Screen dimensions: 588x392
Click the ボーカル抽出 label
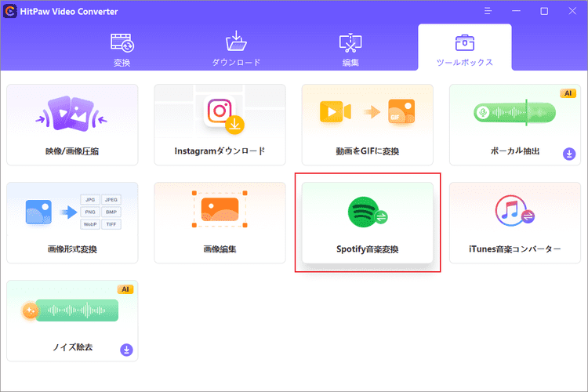click(x=514, y=151)
